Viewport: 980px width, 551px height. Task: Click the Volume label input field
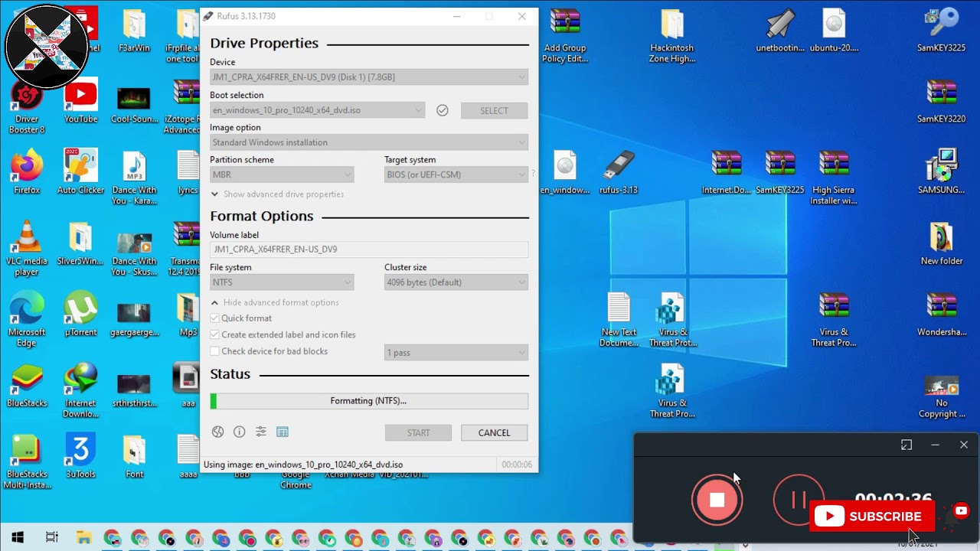(369, 249)
